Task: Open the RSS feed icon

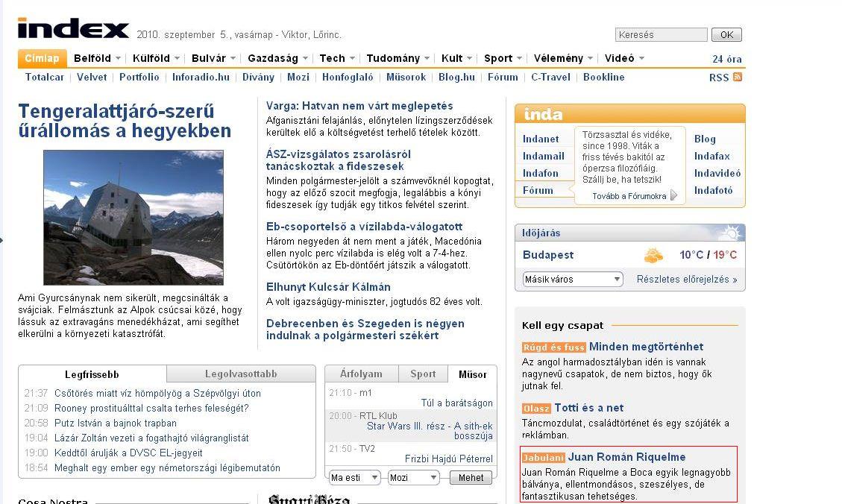Action: pyautogui.click(x=738, y=77)
